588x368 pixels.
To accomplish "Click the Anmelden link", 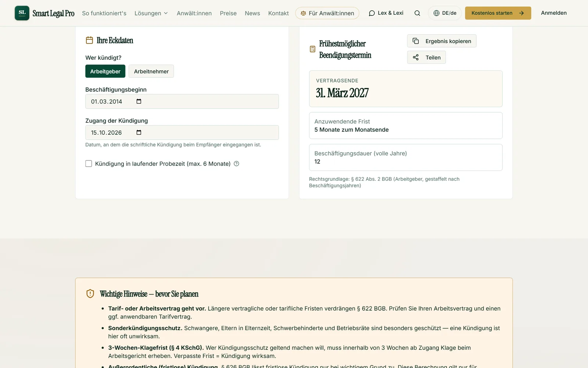I will coord(553,13).
